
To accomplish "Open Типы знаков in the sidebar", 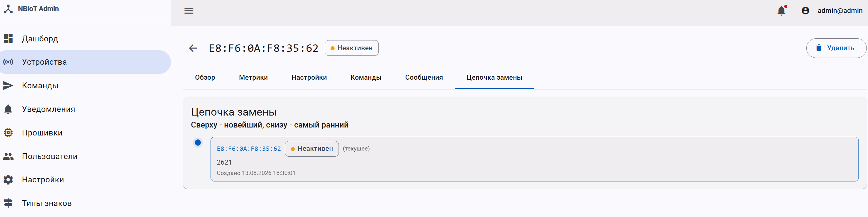I will (86, 203).
